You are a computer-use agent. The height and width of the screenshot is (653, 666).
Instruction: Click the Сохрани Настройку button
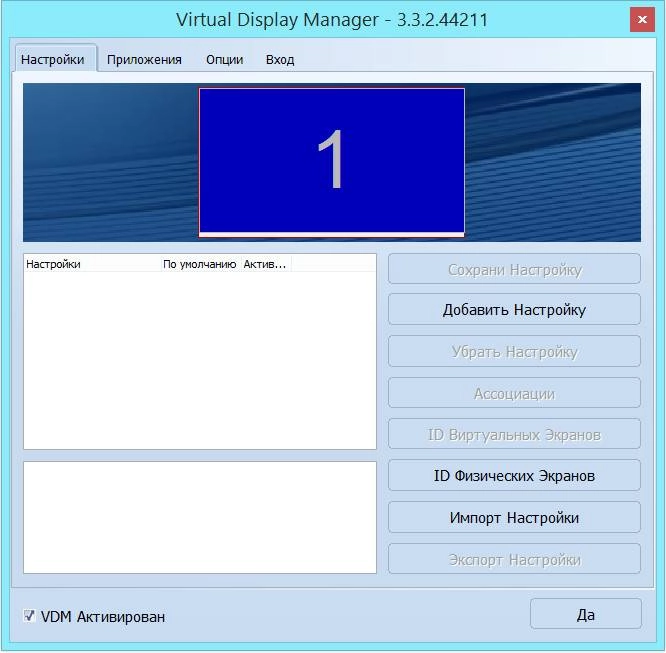(x=514, y=269)
